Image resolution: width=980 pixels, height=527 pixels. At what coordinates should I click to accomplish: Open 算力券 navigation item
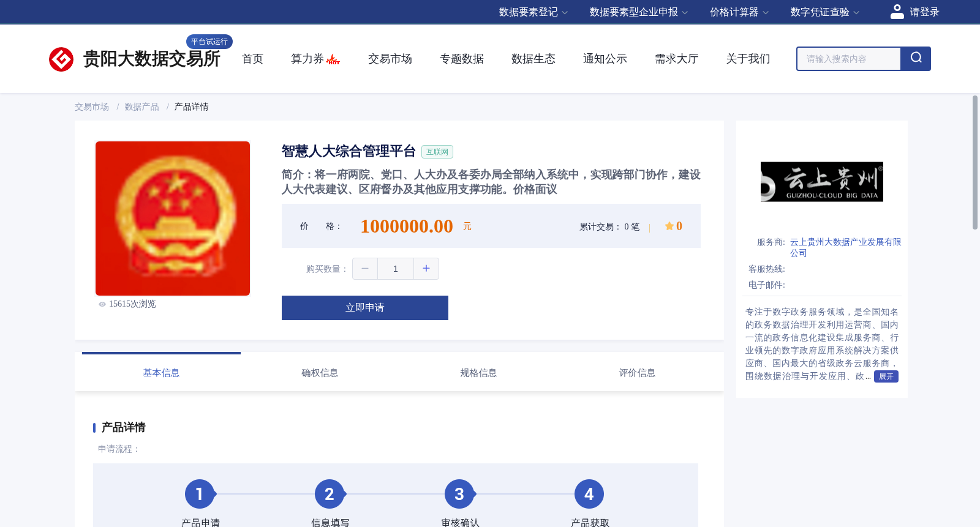307,59
